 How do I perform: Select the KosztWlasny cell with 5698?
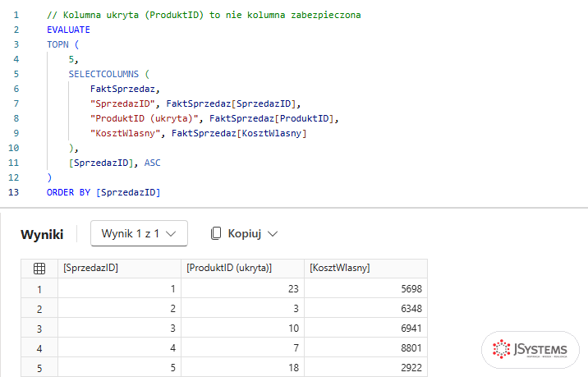point(365,288)
